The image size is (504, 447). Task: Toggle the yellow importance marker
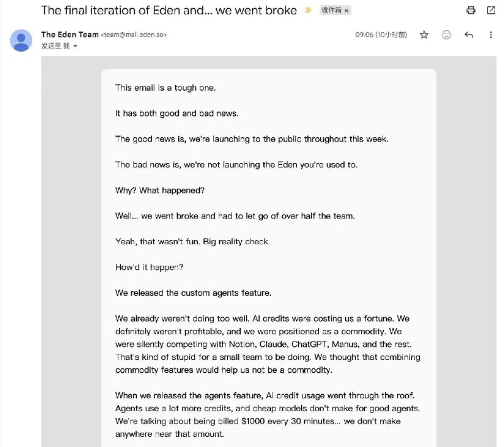(x=308, y=10)
